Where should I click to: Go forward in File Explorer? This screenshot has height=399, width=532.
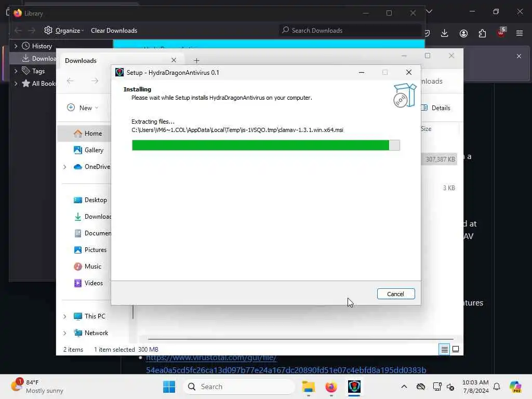95,81
